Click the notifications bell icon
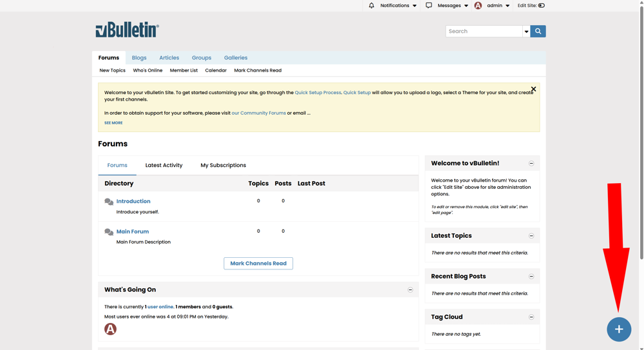644x350 pixels. [372, 5]
